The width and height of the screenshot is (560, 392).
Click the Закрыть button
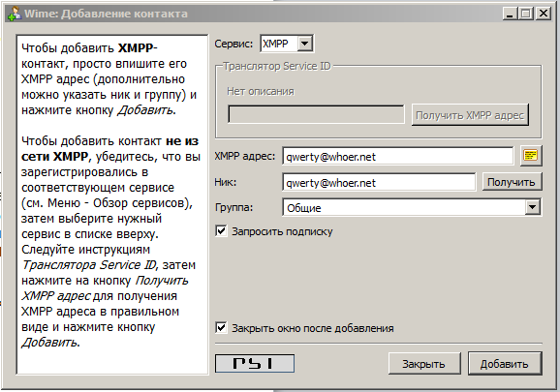pyautogui.click(x=424, y=364)
